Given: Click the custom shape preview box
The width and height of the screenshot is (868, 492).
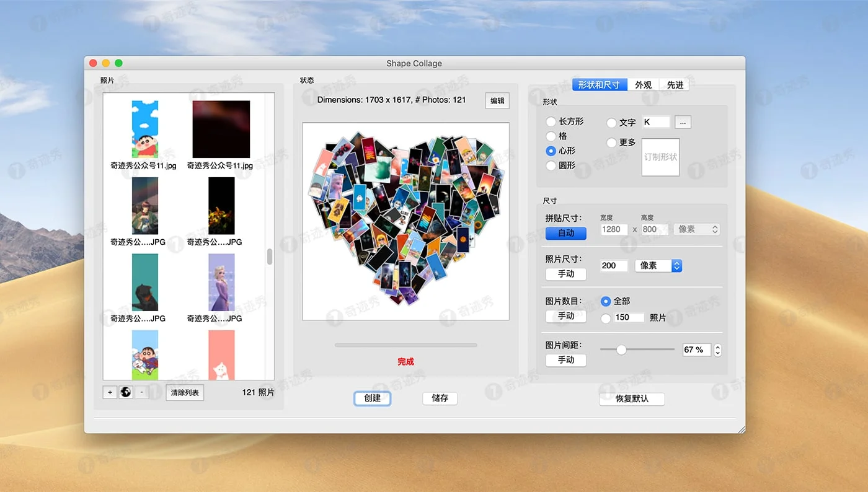Looking at the screenshot, I should tap(660, 157).
